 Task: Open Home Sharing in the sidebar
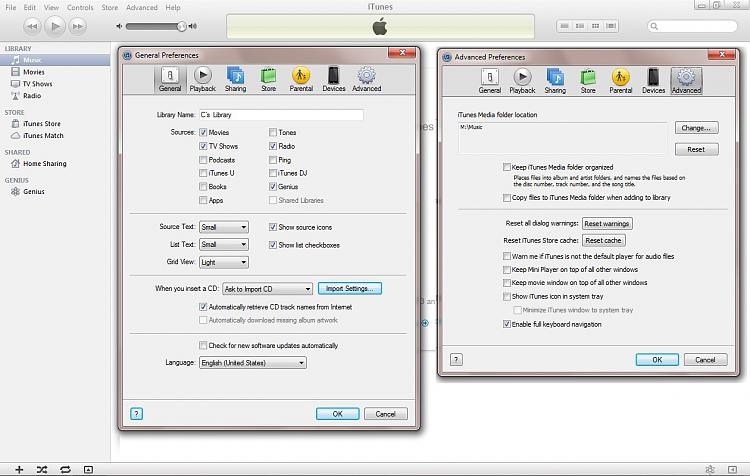[44, 164]
